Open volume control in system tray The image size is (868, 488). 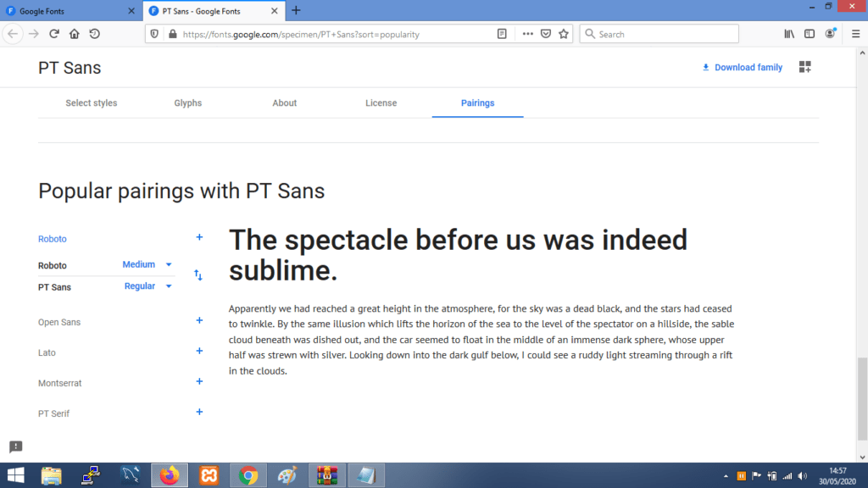click(x=803, y=476)
